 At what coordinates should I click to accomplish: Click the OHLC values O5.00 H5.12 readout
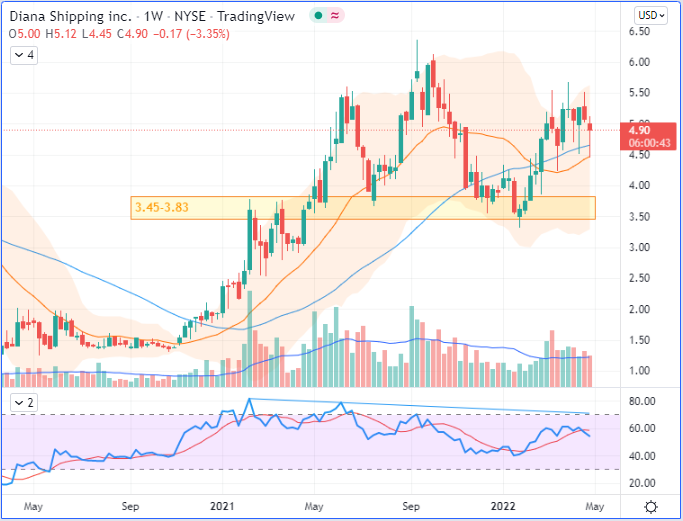coord(43,34)
